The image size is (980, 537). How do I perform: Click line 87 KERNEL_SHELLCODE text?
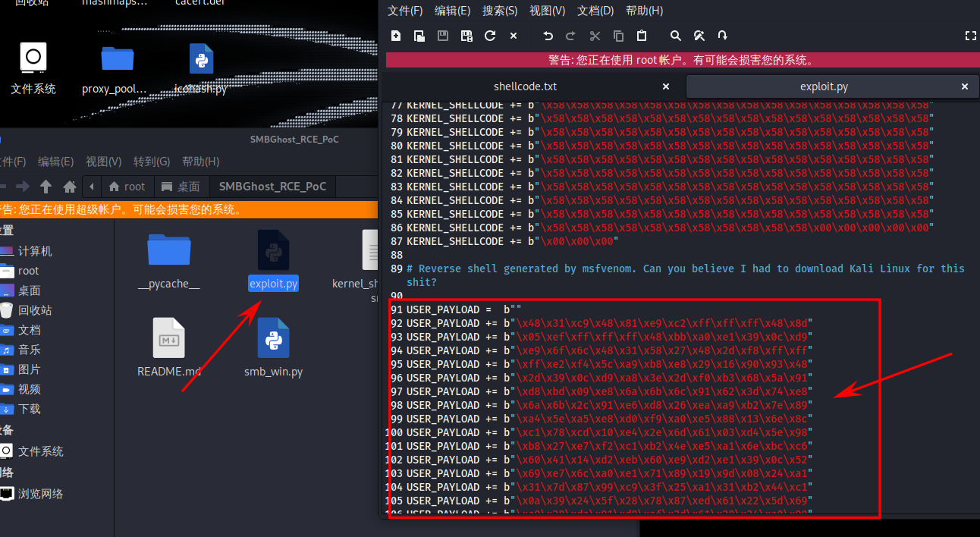(x=513, y=241)
